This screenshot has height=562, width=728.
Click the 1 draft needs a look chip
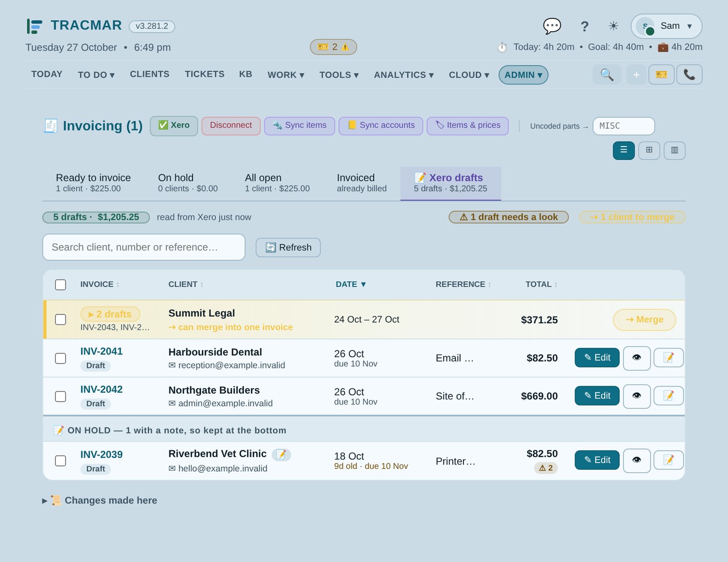pos(509,217)
